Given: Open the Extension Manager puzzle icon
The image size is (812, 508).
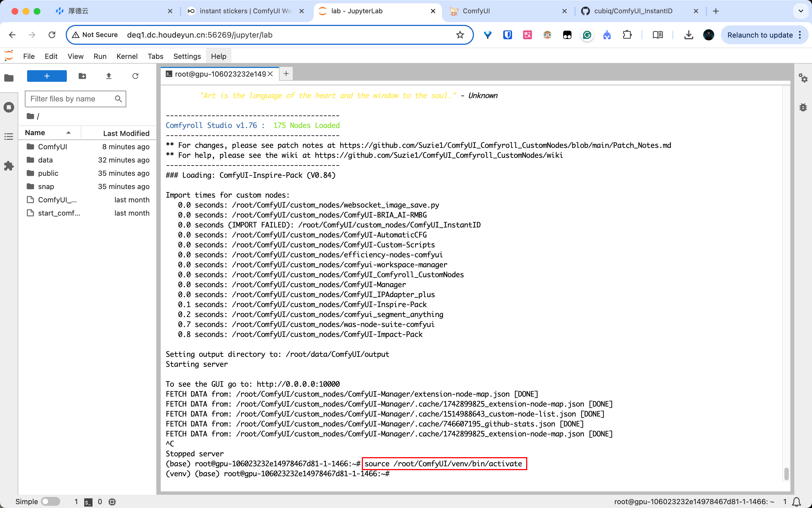Looking at the screenshot, I should pos(9,166).
